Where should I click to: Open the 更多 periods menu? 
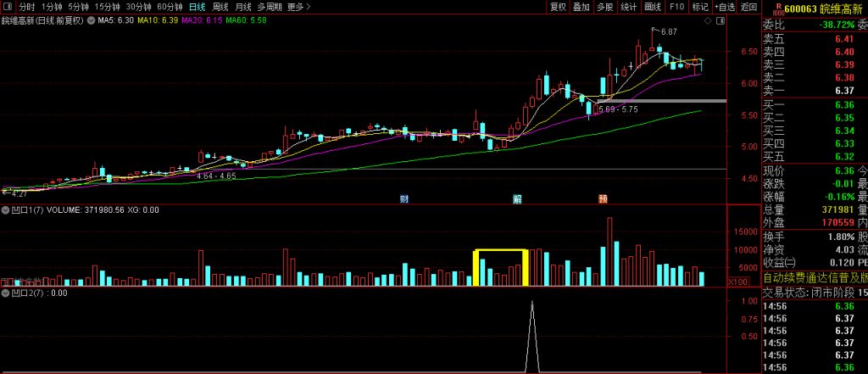(298, 7)
